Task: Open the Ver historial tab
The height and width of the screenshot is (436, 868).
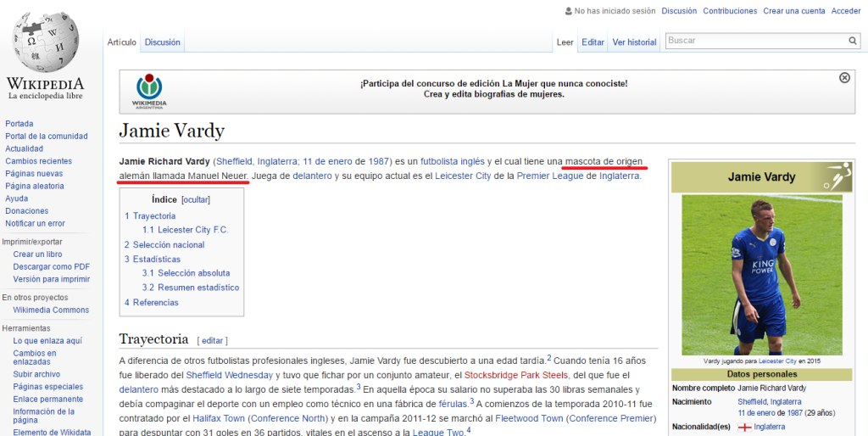Action: pos(634,42)
